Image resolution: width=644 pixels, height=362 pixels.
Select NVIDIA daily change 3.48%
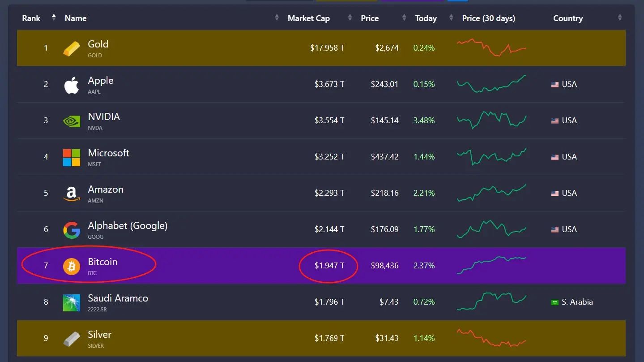424,121
